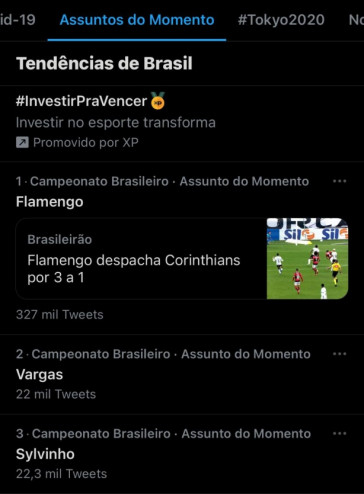Open the Flamengo trending topic
364x494 pixels.
pos(50,202)
